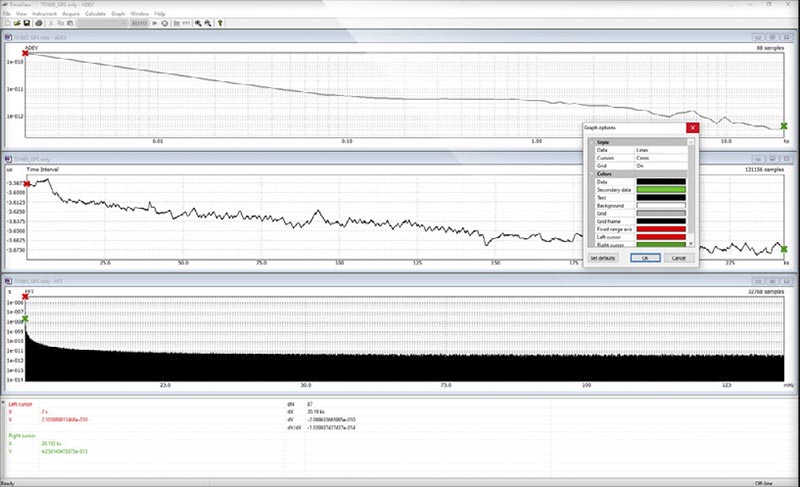Open the Acquire menu
Screen dimensions: 800x487
pos(71,14)
